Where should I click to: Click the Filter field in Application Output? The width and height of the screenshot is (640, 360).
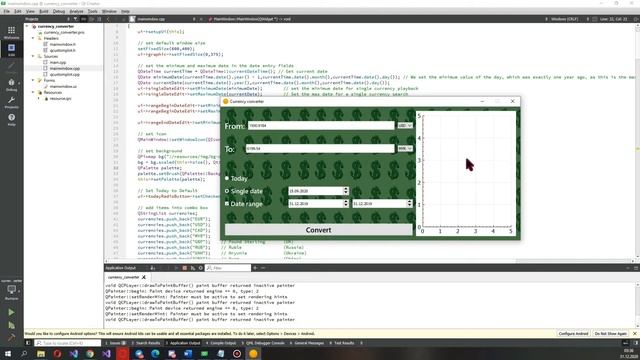tap(228, 268)
